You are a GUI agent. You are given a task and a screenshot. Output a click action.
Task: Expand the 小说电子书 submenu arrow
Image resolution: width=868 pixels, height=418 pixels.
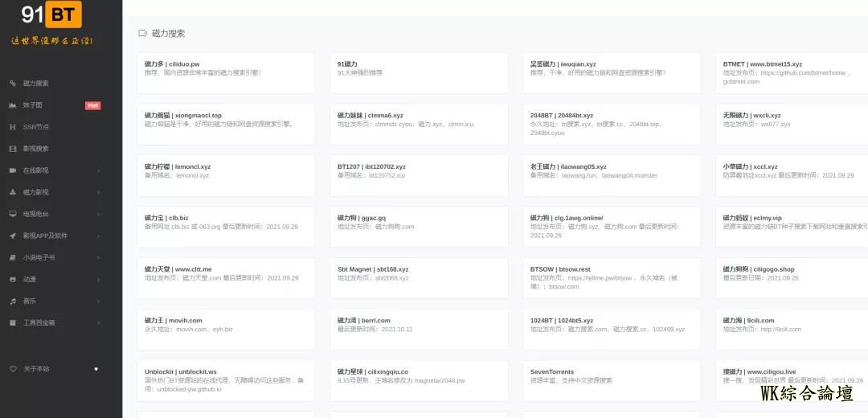(x=99, y=257)
